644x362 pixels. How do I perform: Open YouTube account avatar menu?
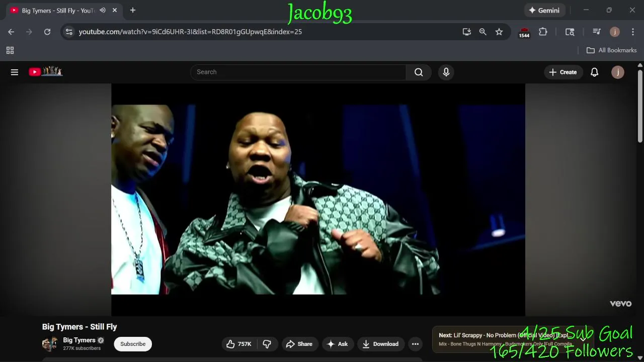[x=617, y=72]
